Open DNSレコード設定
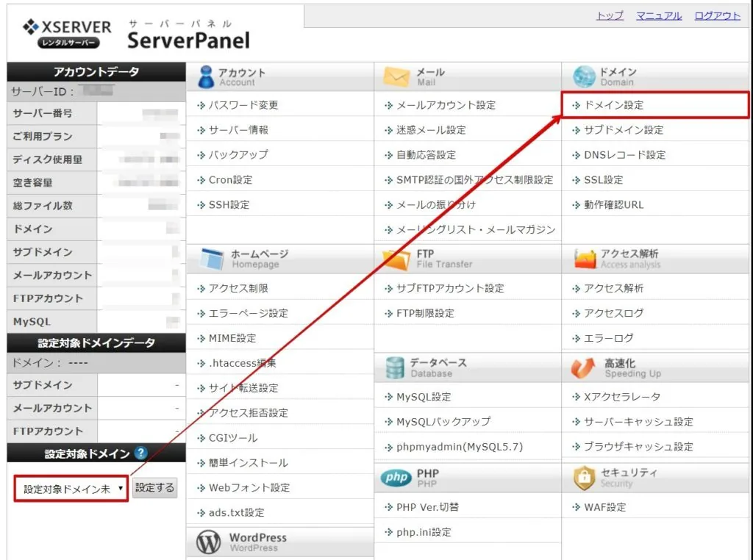753x560 pixels. (x=624, y=155)
